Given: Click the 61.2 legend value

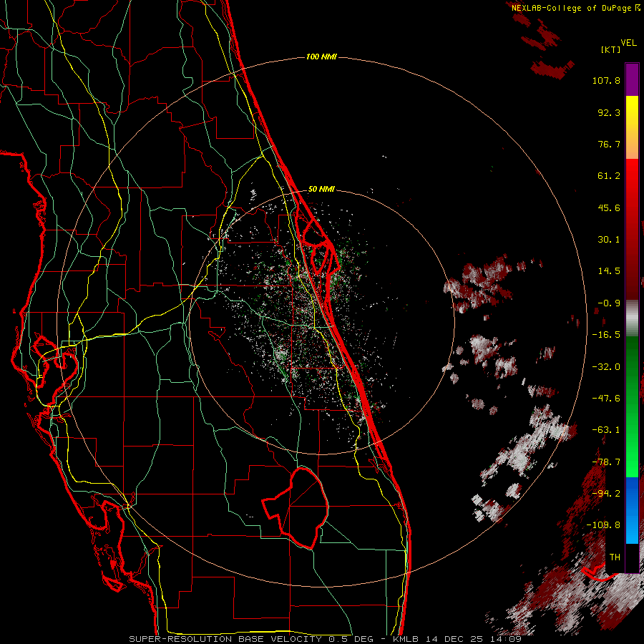Looking at the screenshot, I should tap(609, 176).
